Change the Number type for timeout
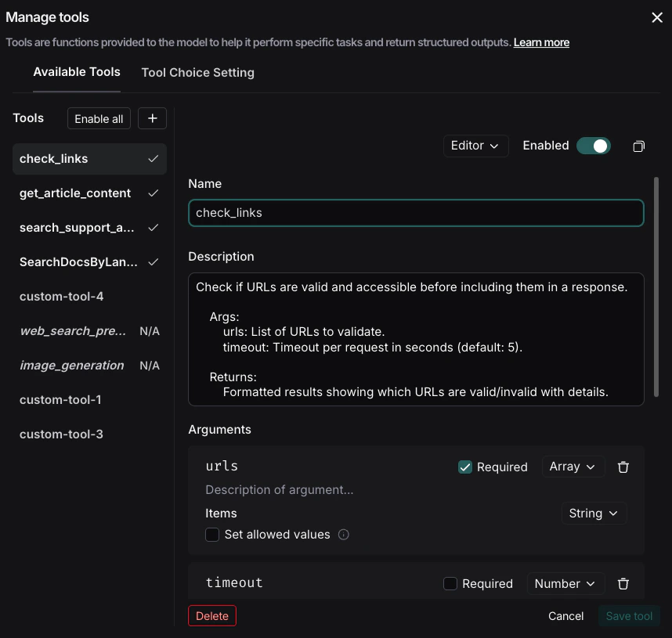 click(565, 583)
